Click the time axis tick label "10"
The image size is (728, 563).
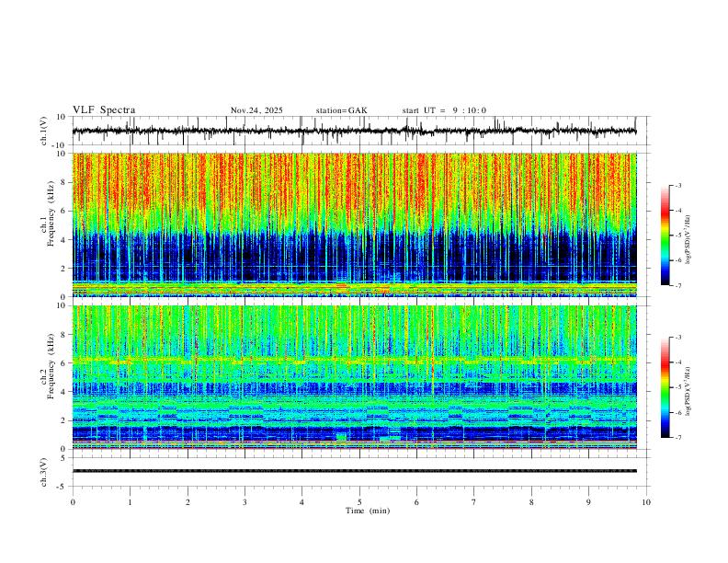point(646,502)
